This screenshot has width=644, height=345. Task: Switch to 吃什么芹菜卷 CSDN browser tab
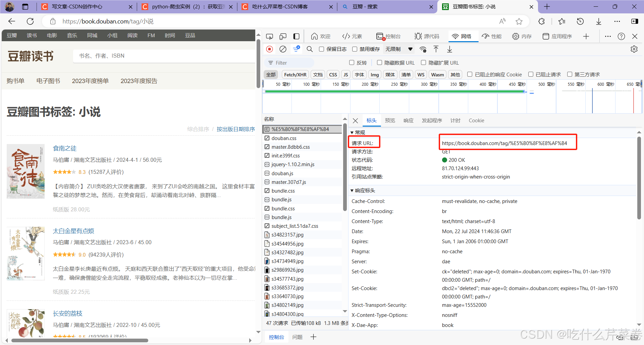point(287,7)
